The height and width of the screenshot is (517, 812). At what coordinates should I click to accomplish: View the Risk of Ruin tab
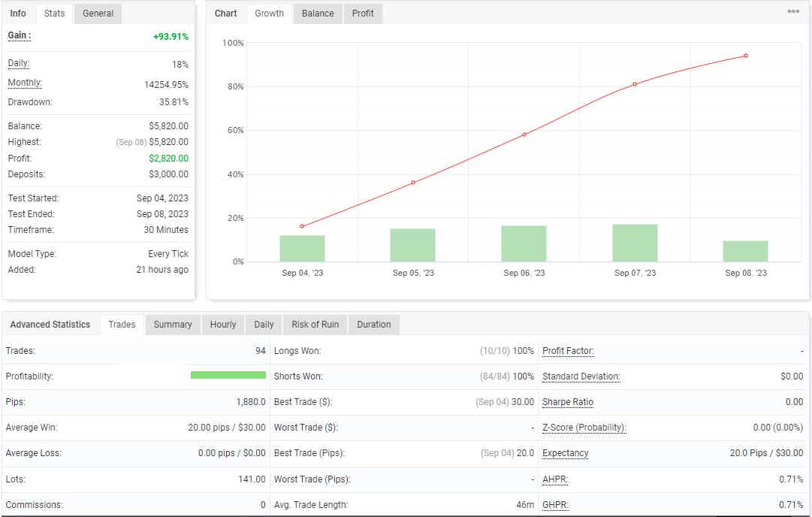tap(315, 324)
